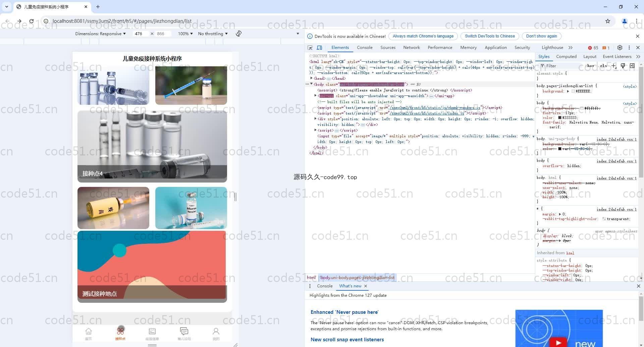Expand the background shorthand property triangle
This screenshot has height=347, width=644.
[x=568, y=91]
